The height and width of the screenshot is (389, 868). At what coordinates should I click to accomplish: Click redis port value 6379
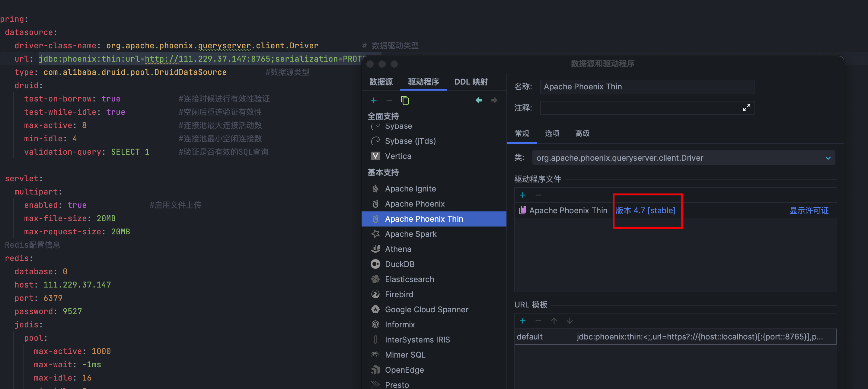tap(53, 298)
